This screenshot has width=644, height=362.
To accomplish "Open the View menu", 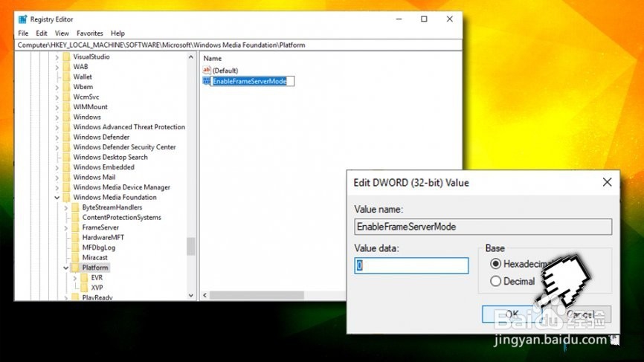I will [x=62, y=33].
